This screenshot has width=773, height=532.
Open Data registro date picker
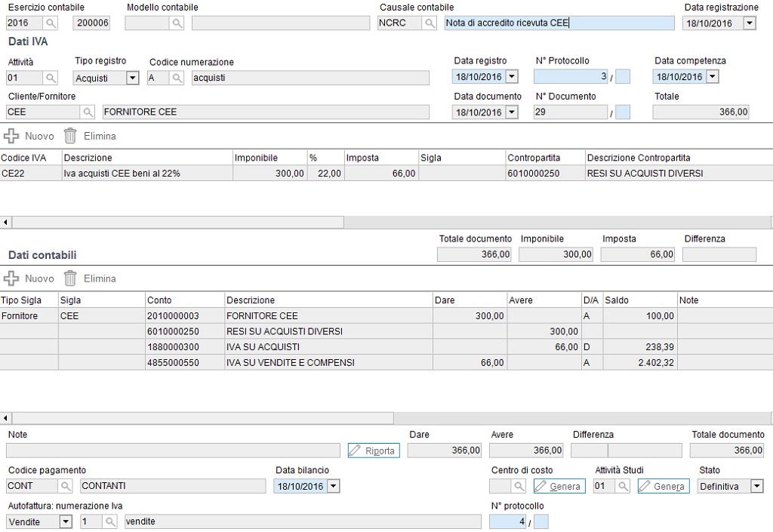point(512,77)
